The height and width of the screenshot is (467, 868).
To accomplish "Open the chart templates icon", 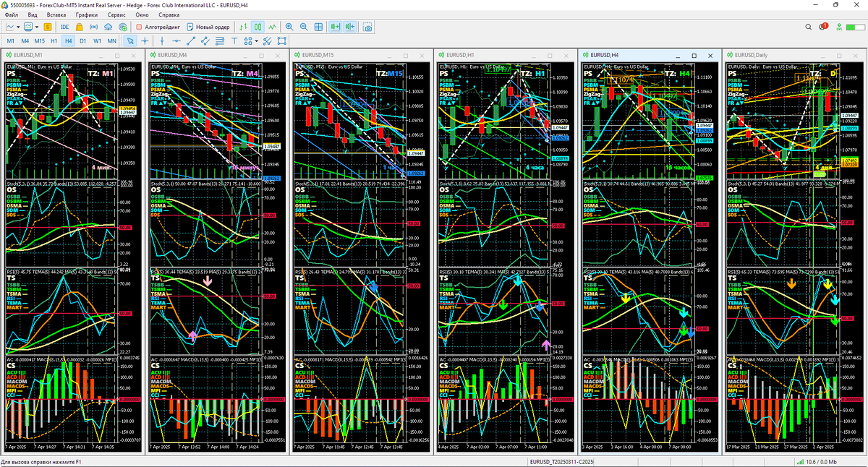I will click(29, 26).
